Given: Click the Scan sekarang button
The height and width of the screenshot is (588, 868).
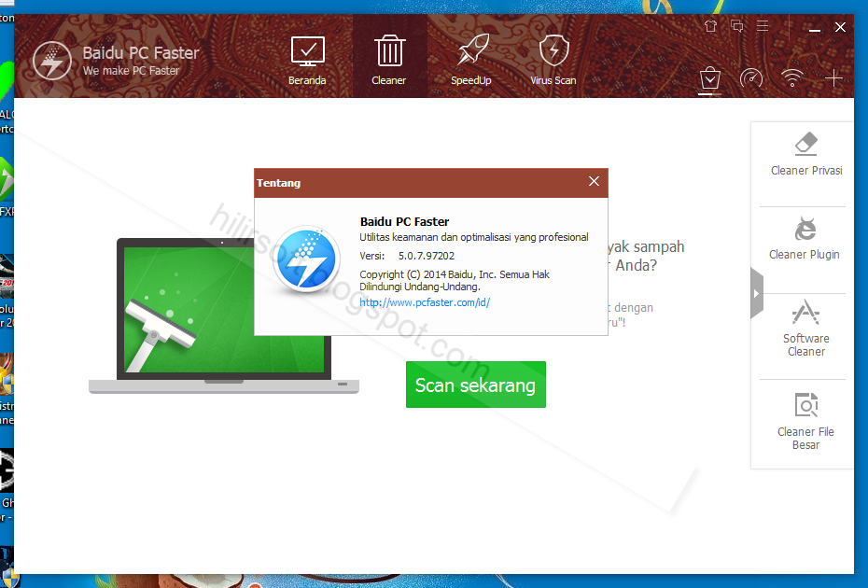Looking at the screenshot, I should coord(475,385).
